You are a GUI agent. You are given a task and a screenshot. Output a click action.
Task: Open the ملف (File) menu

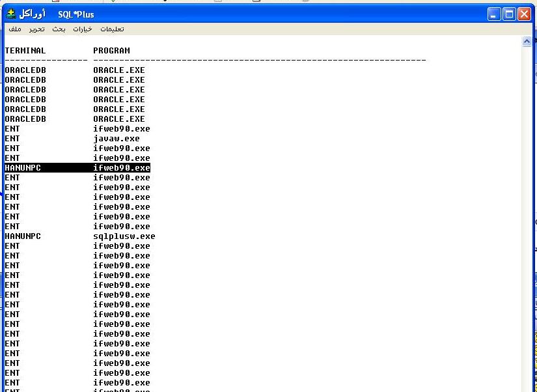pyautogui.click(x=14, y=29)
